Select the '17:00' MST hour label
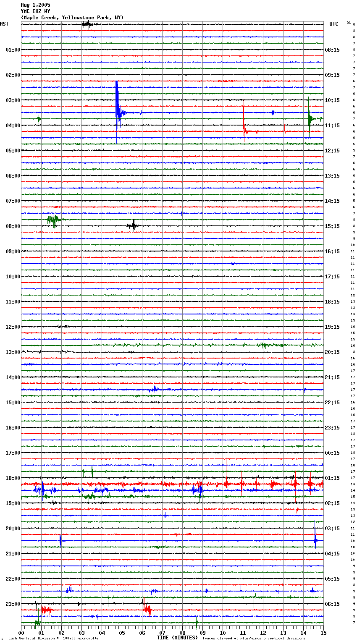The width and height of the screenshot is (357, 644). click(13, 453)
